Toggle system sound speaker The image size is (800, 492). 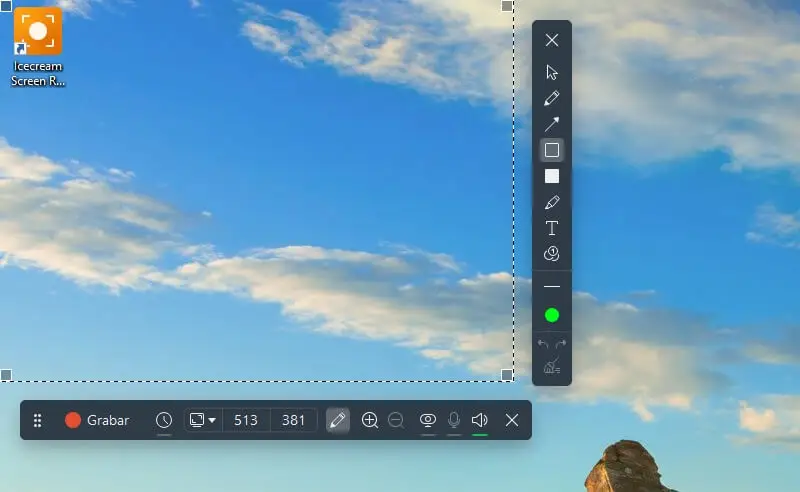(x=480, y=421)
